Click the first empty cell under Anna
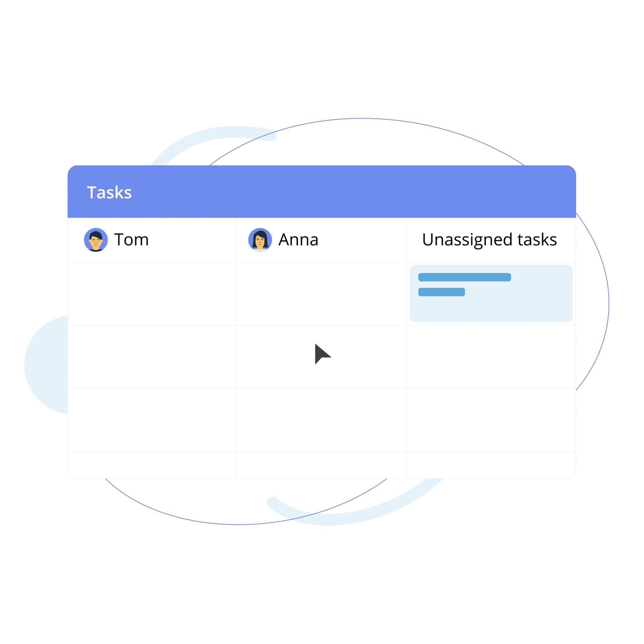Viewport: 644px width, 644px height. pos(321,293)
